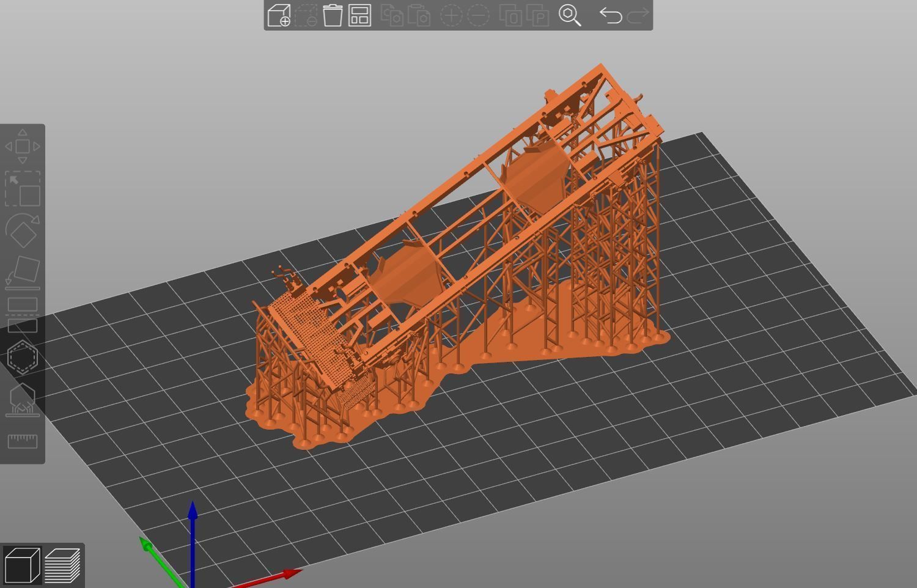
Task: Click the Undo arrow icon
Action: 611,15
